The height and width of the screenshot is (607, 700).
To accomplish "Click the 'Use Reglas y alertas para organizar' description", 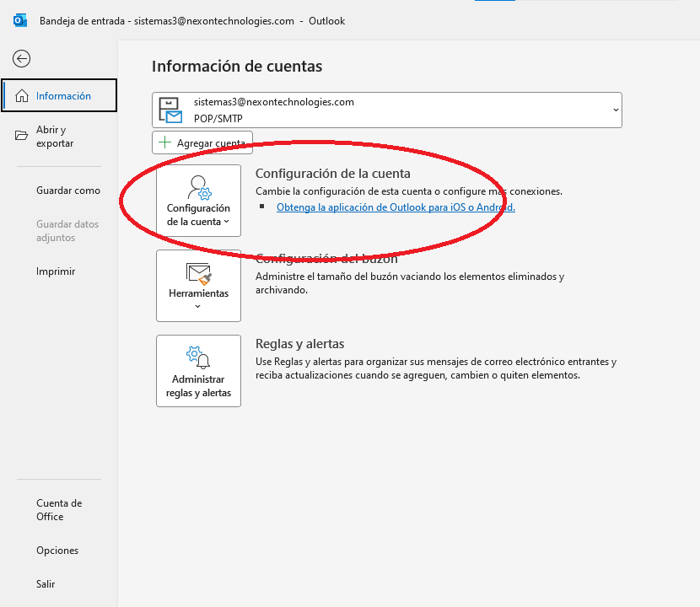I will [x=436, y=368].
